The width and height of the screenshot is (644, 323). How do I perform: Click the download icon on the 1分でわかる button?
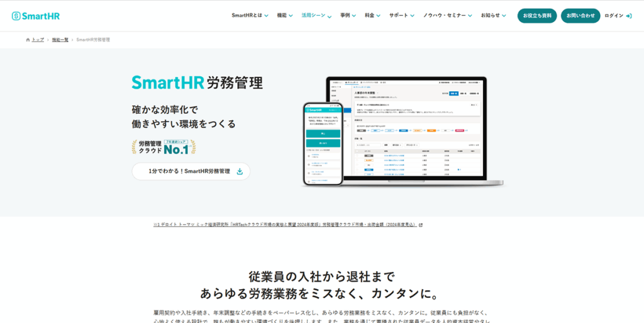coord(240,171)
